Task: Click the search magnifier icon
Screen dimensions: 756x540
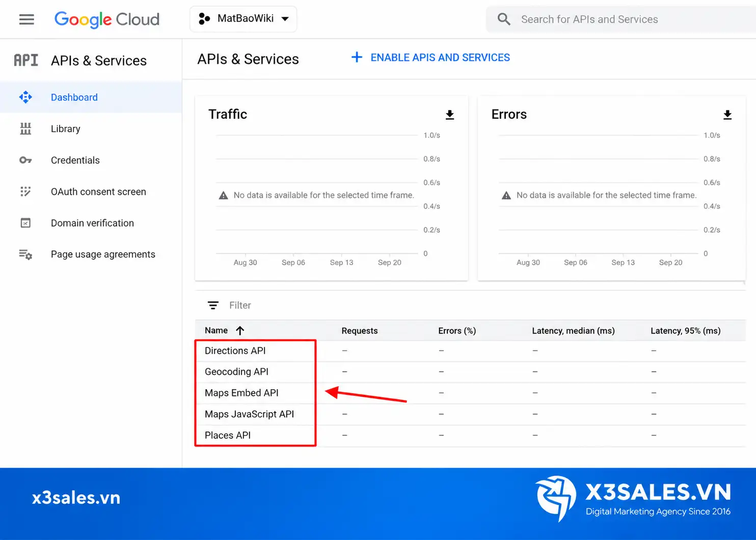Action: 504,19
